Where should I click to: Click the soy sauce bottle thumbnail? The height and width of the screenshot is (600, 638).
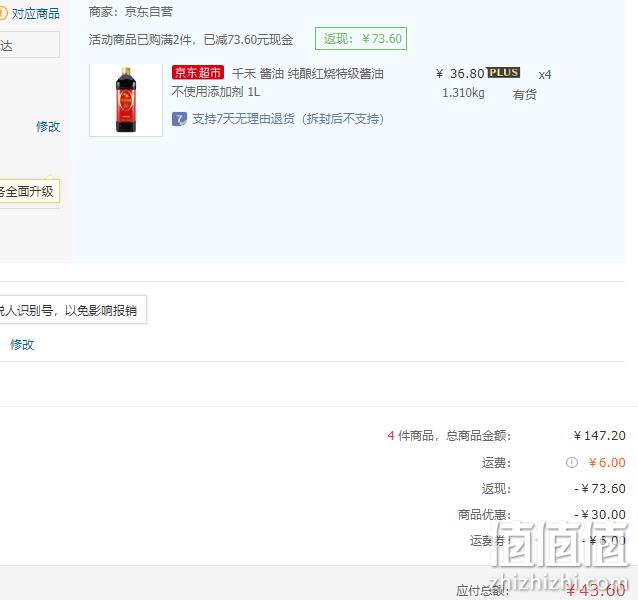point(126,100)
